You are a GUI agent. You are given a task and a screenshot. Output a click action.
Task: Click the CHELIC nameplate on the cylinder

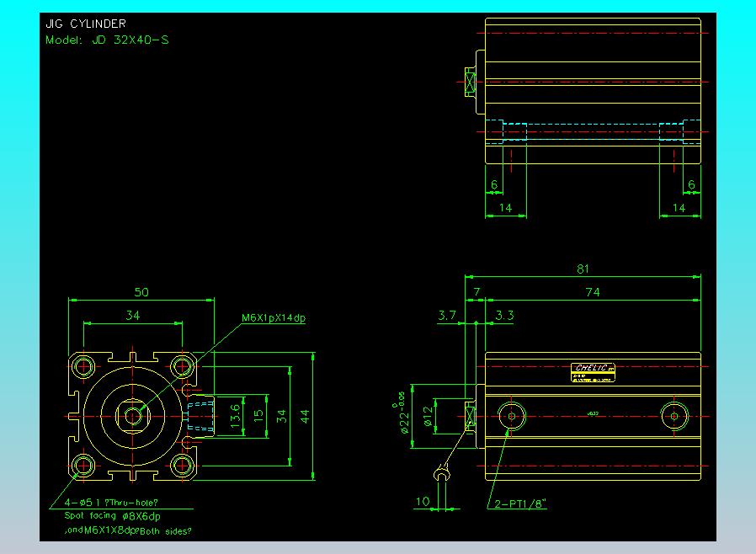click(x=594, y=370)
